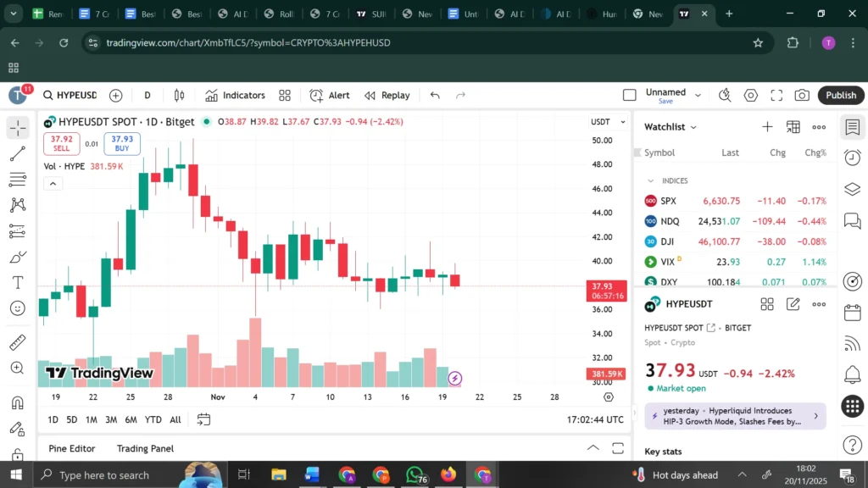Open Firefox from the taskbar
This screenshot has height=488, width=868.
[448, 474]
